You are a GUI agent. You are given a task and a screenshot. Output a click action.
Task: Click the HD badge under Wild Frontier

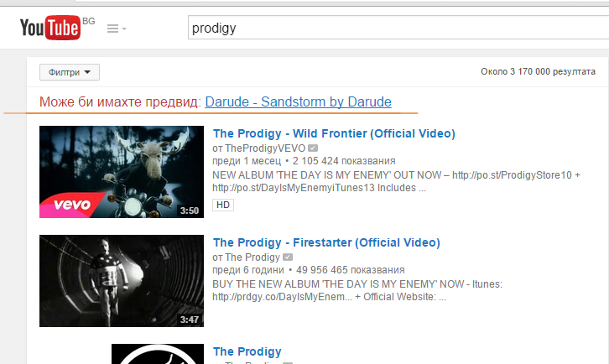coord(223,205)
